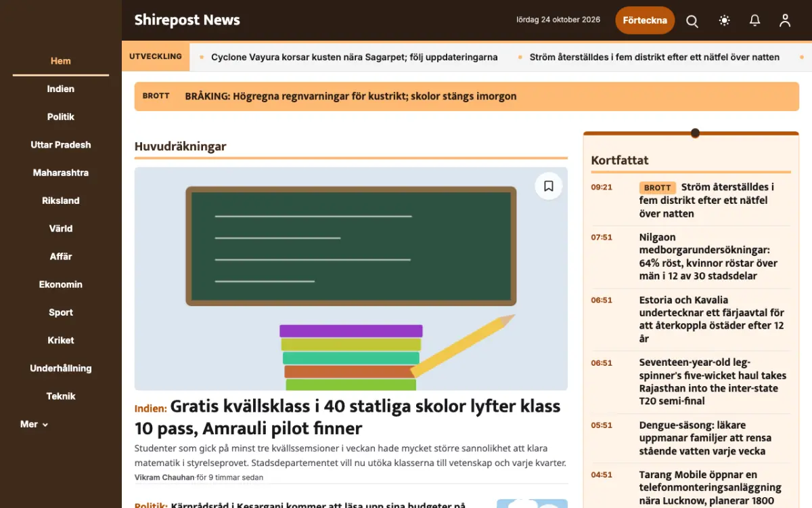The width and height of the screenshot is (812, 508).
Task: Click the Förteckna subscribe button
Action: pos(645,20)
